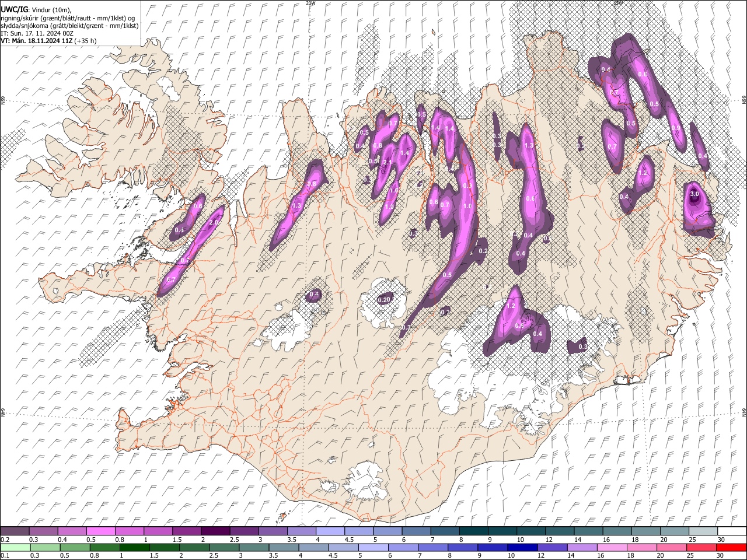The image size is (747, 560).
Task: Click the medium green 0.5 swatch in the bottom legend row
Action: point(75,548)
